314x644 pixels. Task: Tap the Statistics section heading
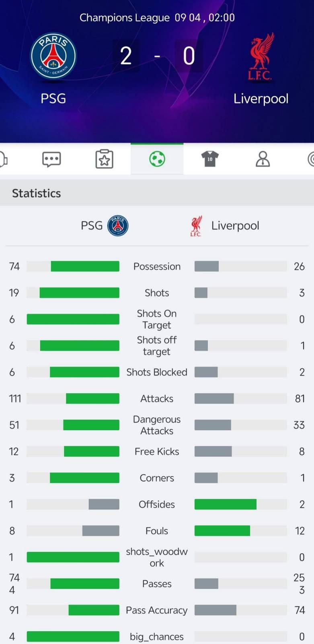(37, 194)
